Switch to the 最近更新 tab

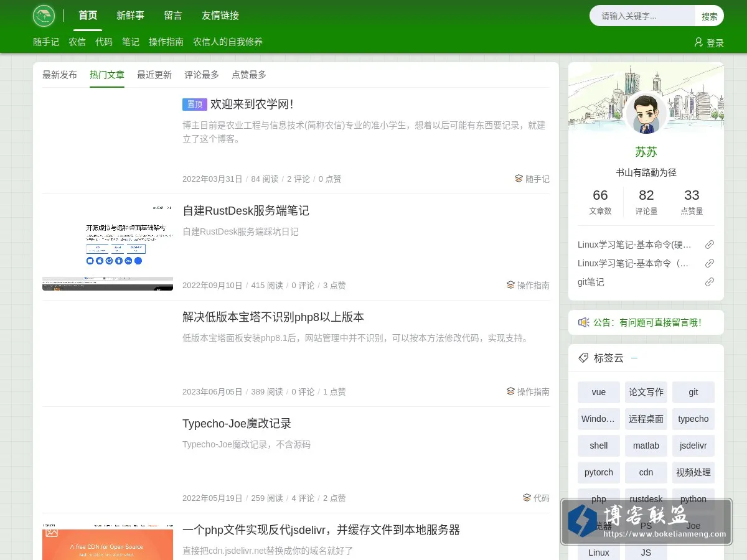pos(154,75)
